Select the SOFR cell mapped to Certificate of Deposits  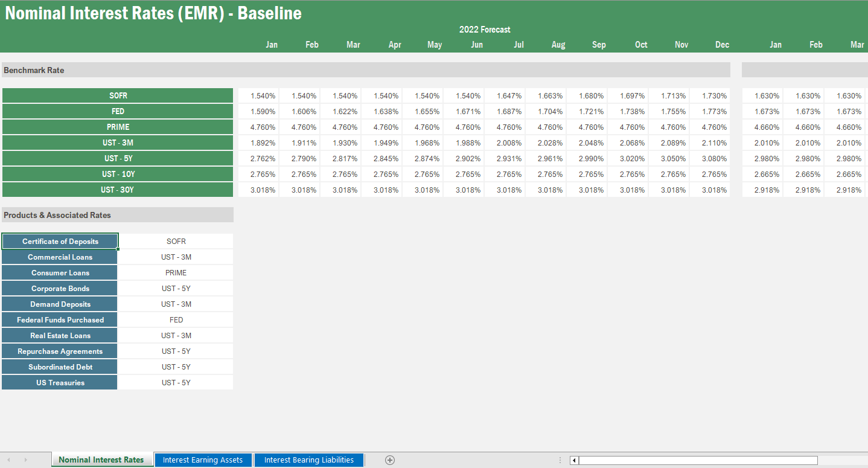click(175, 240)
